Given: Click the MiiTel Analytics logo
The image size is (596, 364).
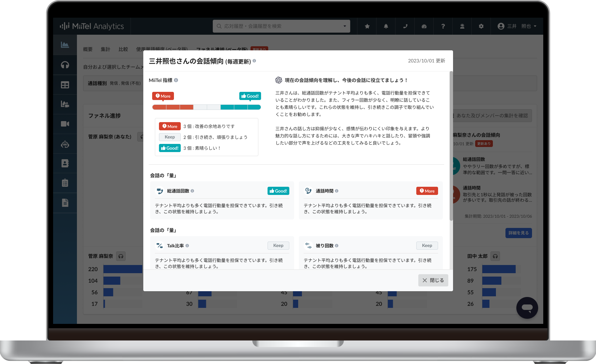Looking at the screenshot, I should [92, 26].
